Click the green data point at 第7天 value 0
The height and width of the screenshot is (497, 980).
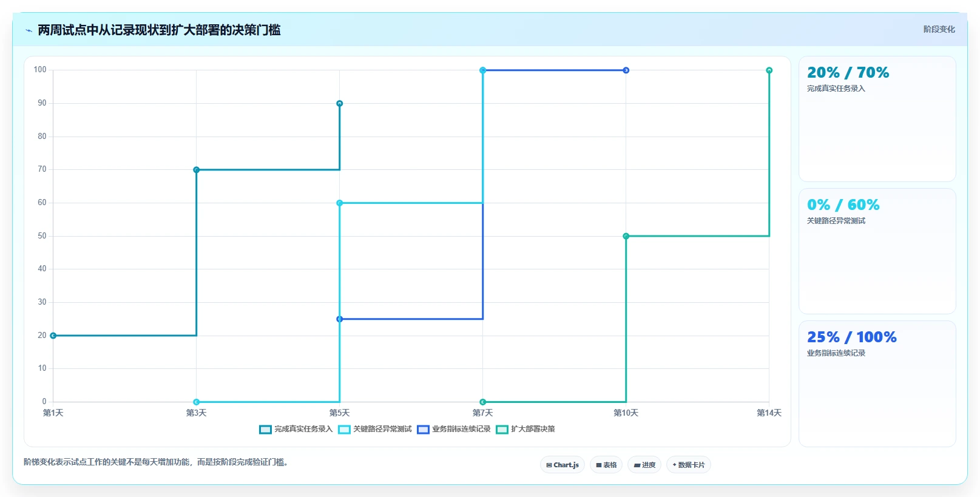pyautogui.click(x=483, y=402)
